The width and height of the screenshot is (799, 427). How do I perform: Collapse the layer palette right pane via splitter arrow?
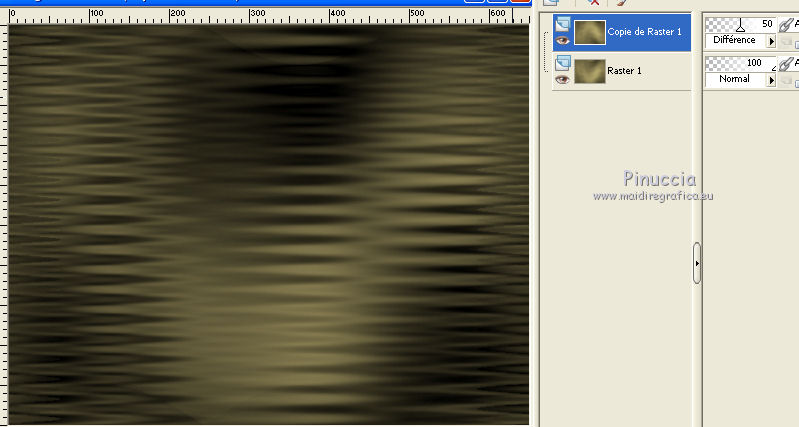coord(697,263)
